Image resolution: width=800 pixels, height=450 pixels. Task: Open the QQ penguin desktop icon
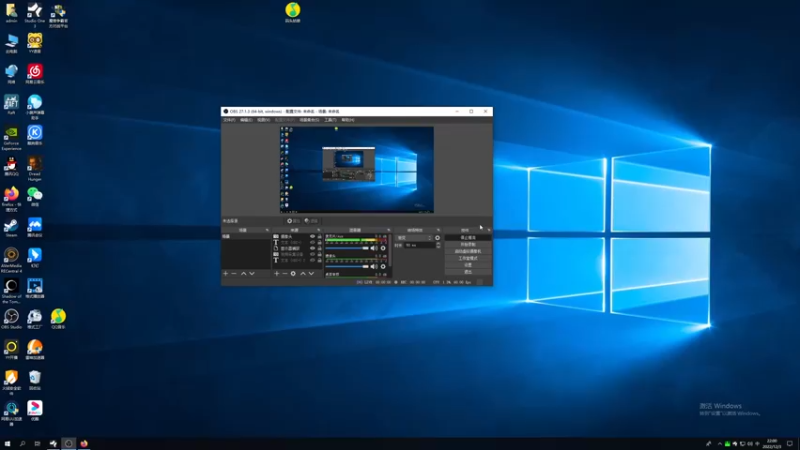[11, 166]
